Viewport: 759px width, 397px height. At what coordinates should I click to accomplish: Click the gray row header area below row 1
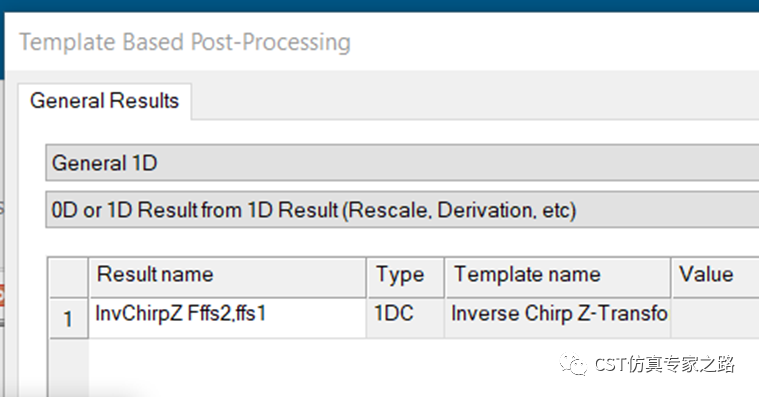[69, 368]
